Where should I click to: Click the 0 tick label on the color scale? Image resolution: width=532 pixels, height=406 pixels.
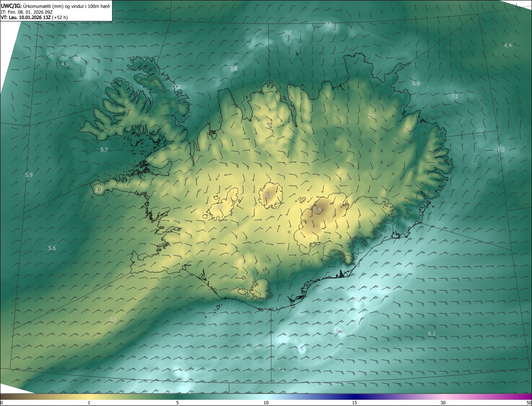[2, 403]
